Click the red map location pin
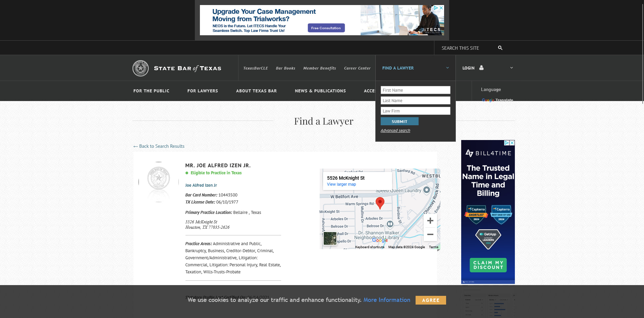Screen dimensions: 644x318 [x=380, y=203]
